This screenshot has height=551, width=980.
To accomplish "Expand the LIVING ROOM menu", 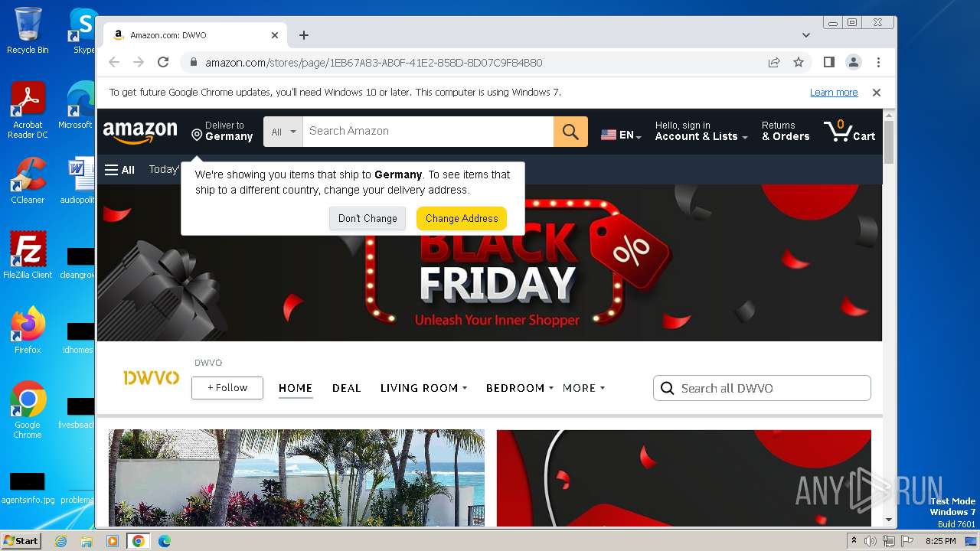I will pyautogui.click(x=423, y=388).
